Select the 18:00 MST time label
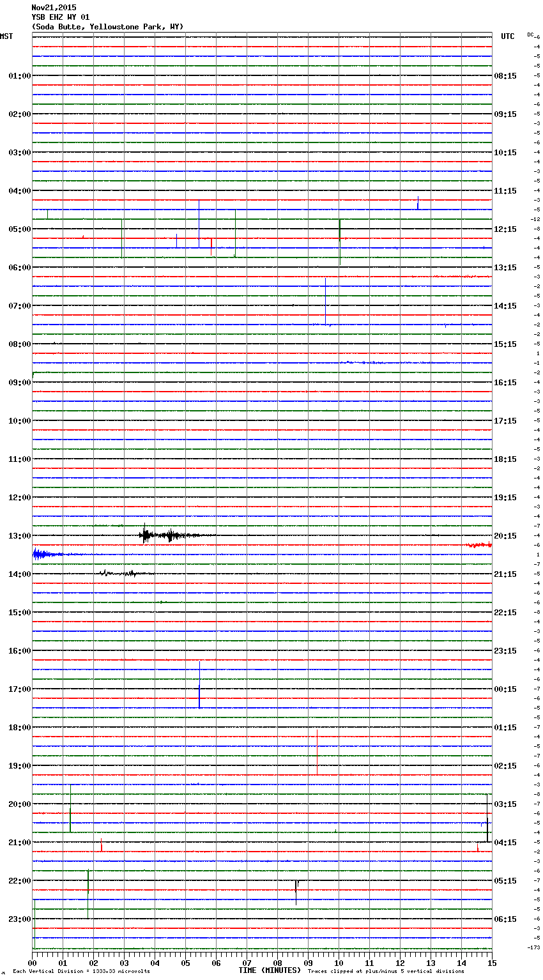543x980 pixels. tap(20, 728)
